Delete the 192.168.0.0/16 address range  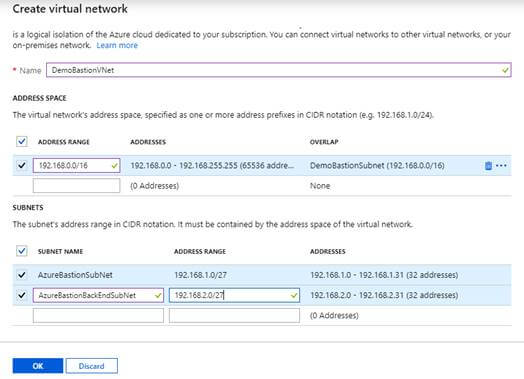488,165
